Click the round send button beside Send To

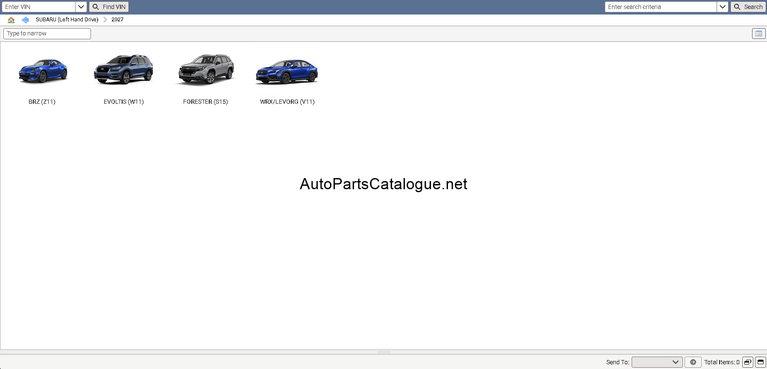pos(693,362)
